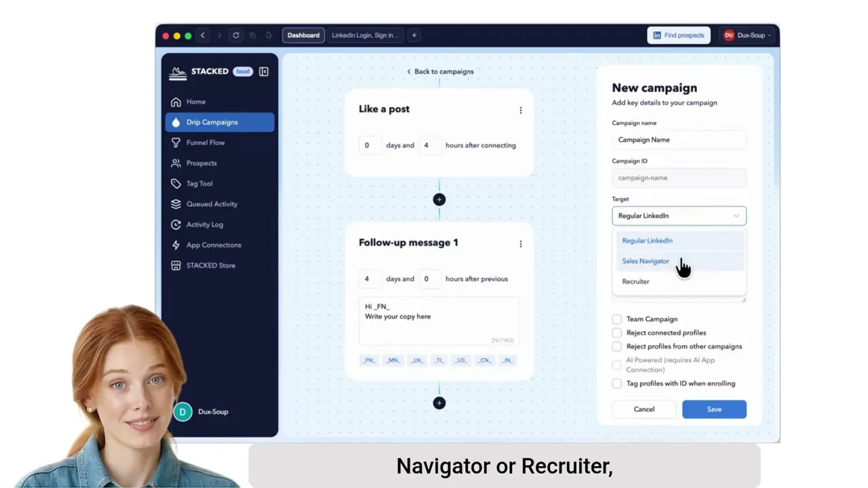Collapse the Target dropdown showing Regular LinkedIn

point(679,216)
